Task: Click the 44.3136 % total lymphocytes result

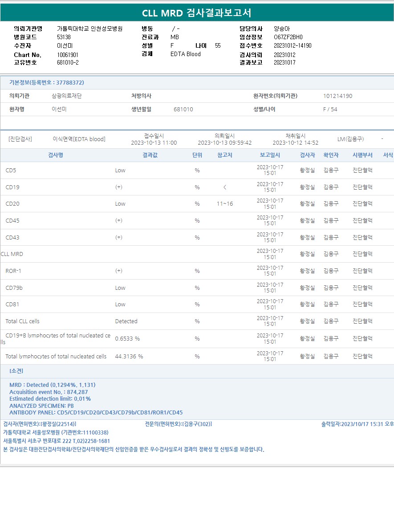Action: [x=129, y=357]
